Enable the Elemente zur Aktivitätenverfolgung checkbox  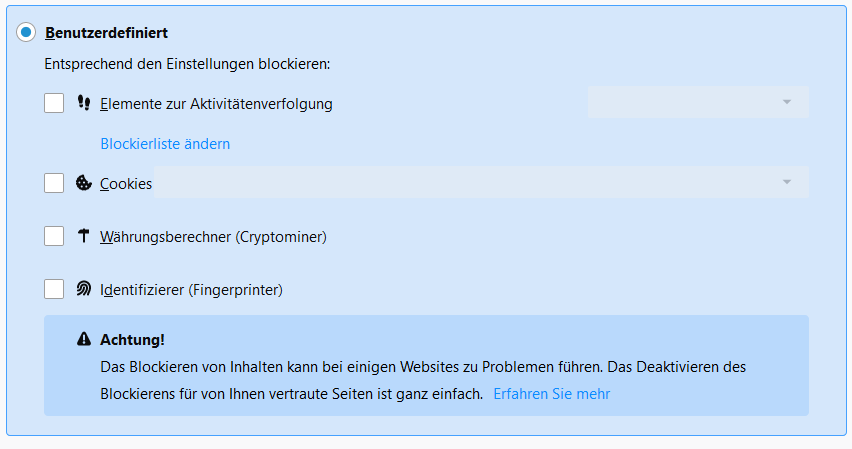point(54,103)
